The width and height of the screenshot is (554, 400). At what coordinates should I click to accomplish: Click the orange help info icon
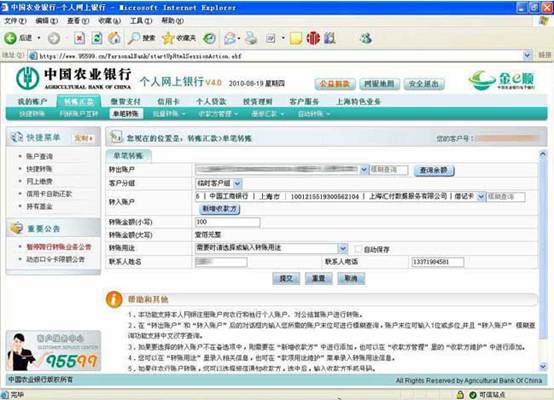point(114,299)
